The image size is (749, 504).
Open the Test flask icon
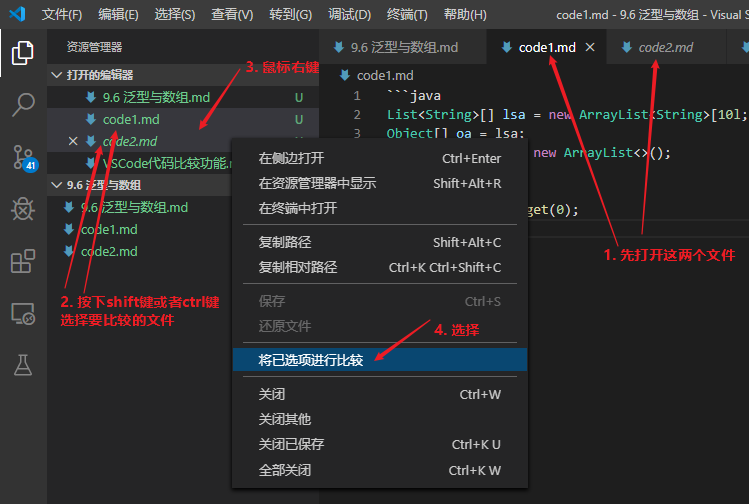22,365
